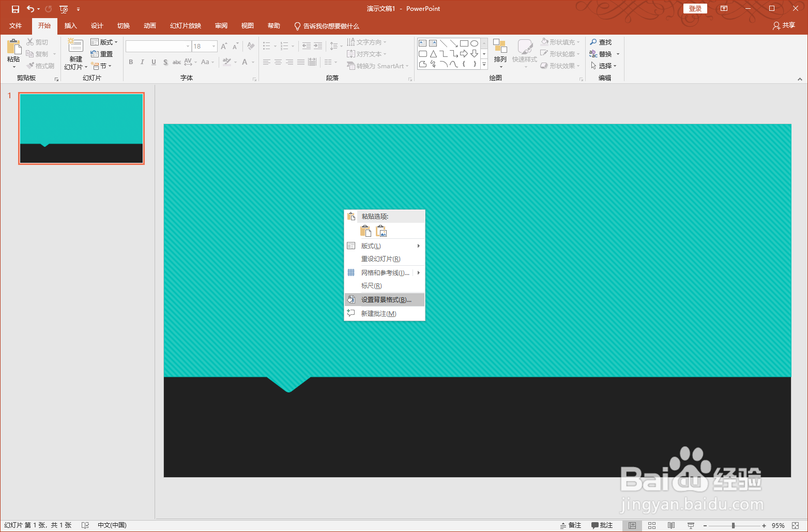The height and width of the screenshot is (532, 808).
Task: Click the bullets list icon
Action: [x=267, y=47]
